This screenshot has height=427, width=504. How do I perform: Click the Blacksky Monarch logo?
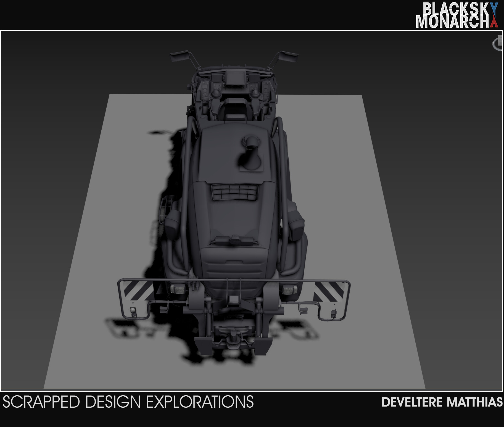[457, 15]
